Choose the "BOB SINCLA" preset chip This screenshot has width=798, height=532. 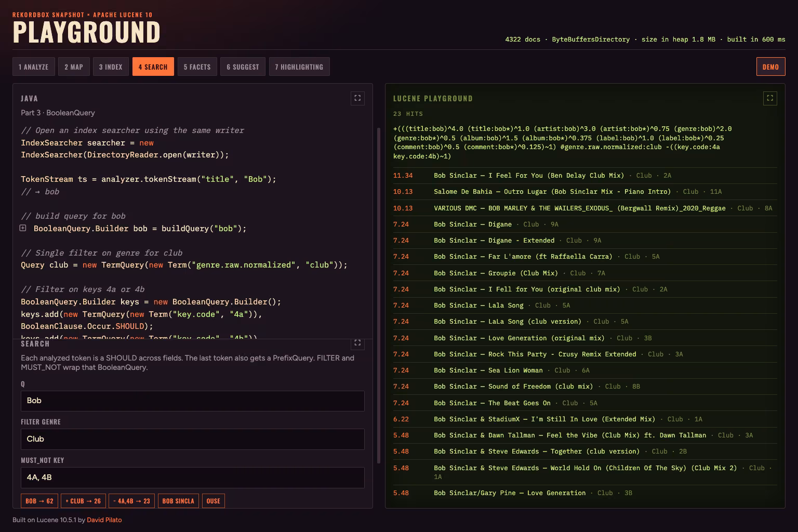point(178,501)
